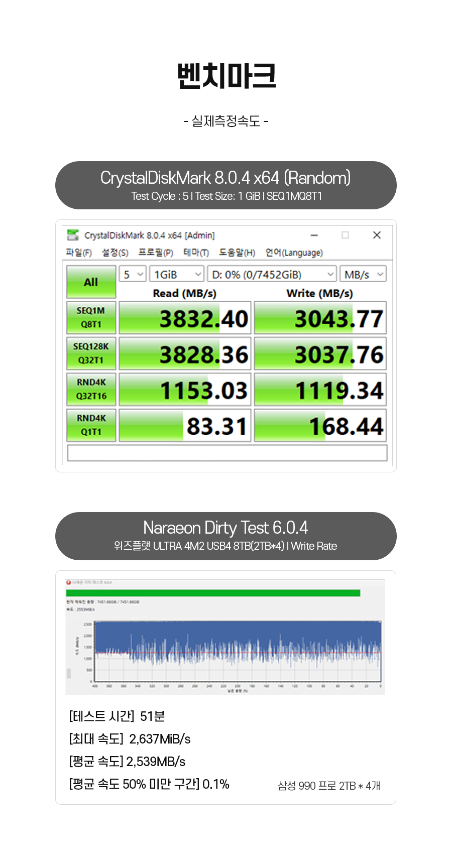This screenshot has height=868, width=452.
Task: Click the empty comment field below results
Action: click(x=227, y=453)
